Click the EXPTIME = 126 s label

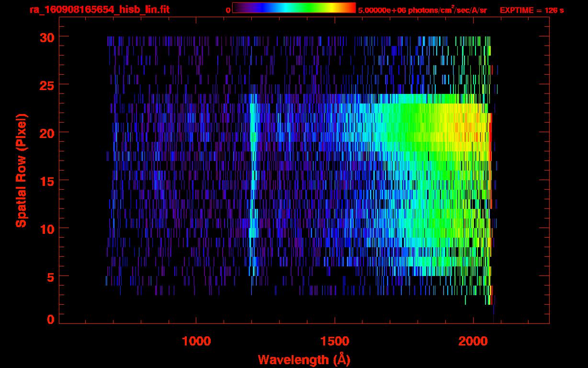531,10
